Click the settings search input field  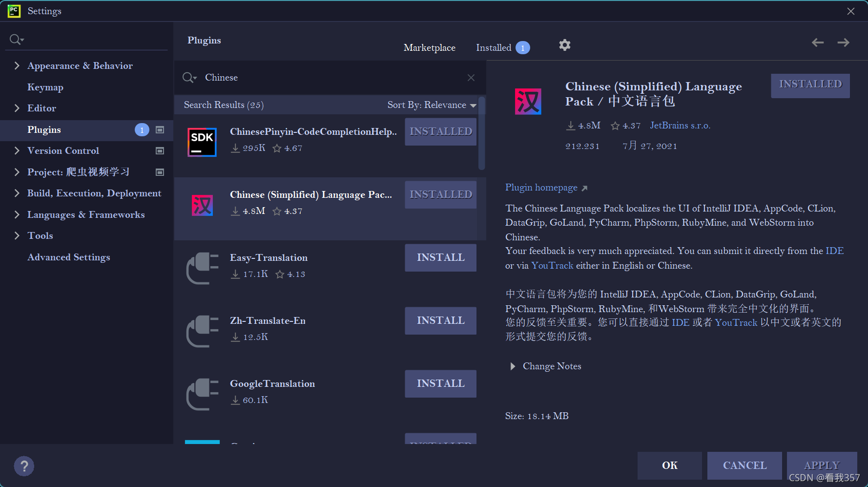pos(86,40)
